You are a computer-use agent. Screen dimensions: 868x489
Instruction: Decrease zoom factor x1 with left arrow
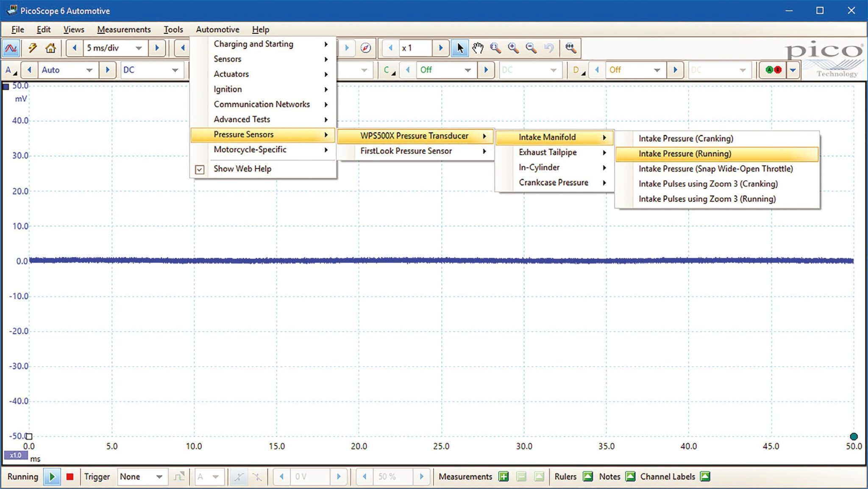click(390, 48)
